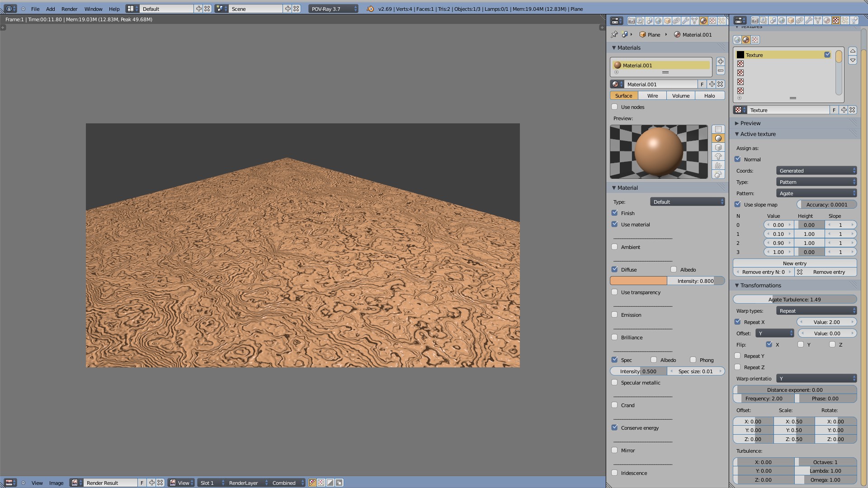Image resolution: width=868 pixels, height=488 pixels.
Task: Open Render properties tab in left panel
Action: pos(632,21)
